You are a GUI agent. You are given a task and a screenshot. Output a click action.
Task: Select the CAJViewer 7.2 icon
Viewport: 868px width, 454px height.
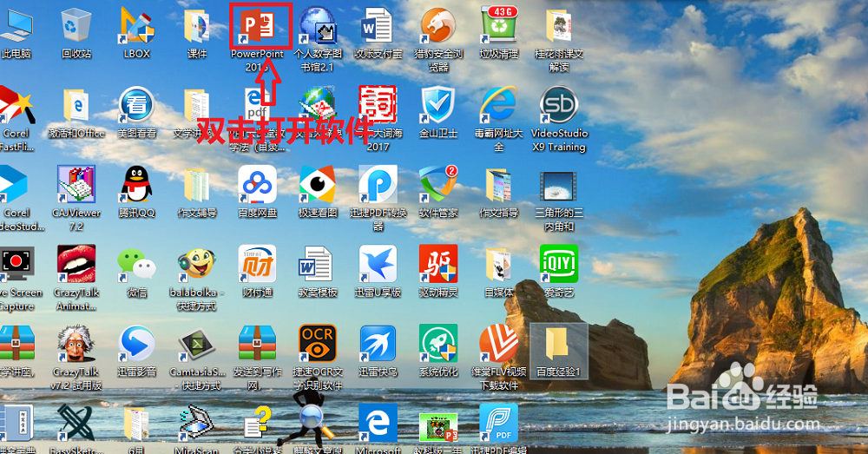pos(76,184)
